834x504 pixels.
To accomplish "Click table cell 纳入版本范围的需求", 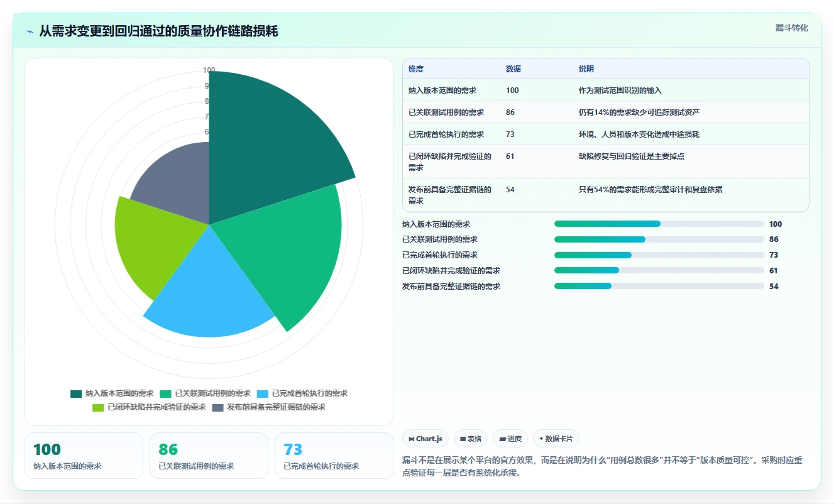I will point(442,90).
